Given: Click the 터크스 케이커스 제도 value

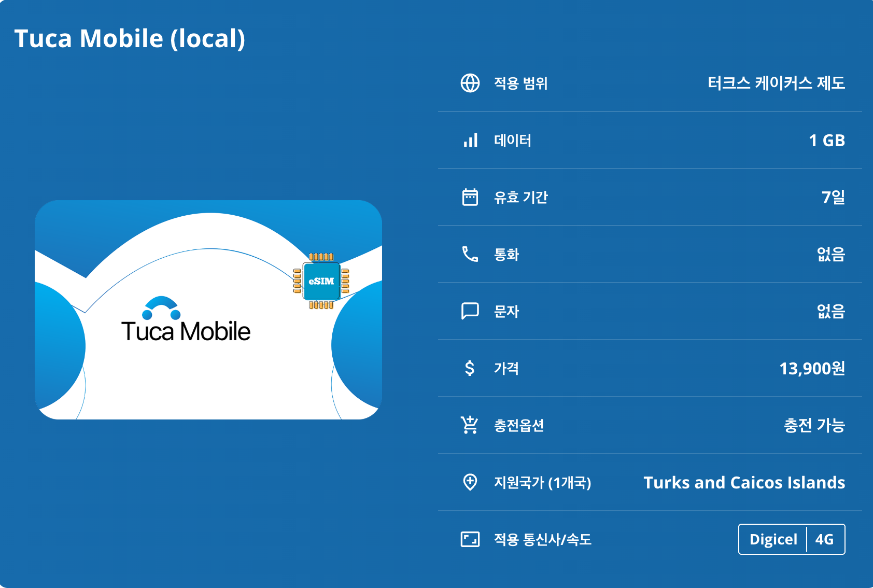Looking at the screenshot, I should click(776, 83).
